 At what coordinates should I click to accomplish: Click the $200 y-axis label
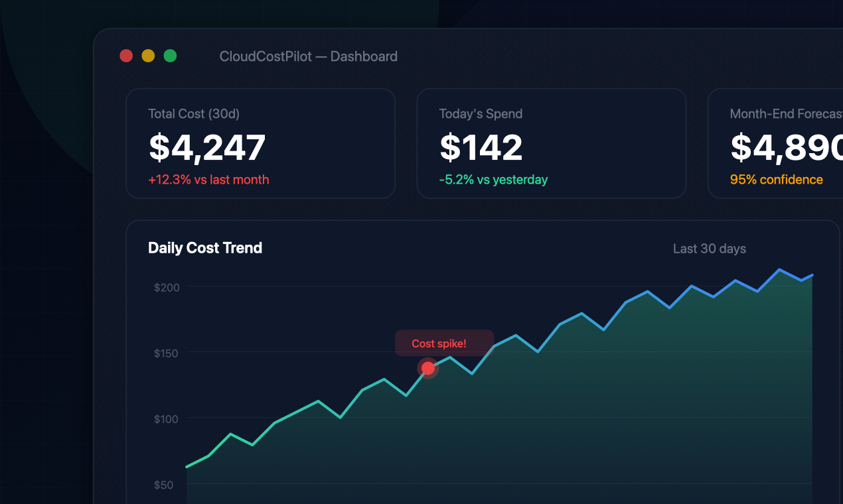pyautogui.click(x=166, y=287)
